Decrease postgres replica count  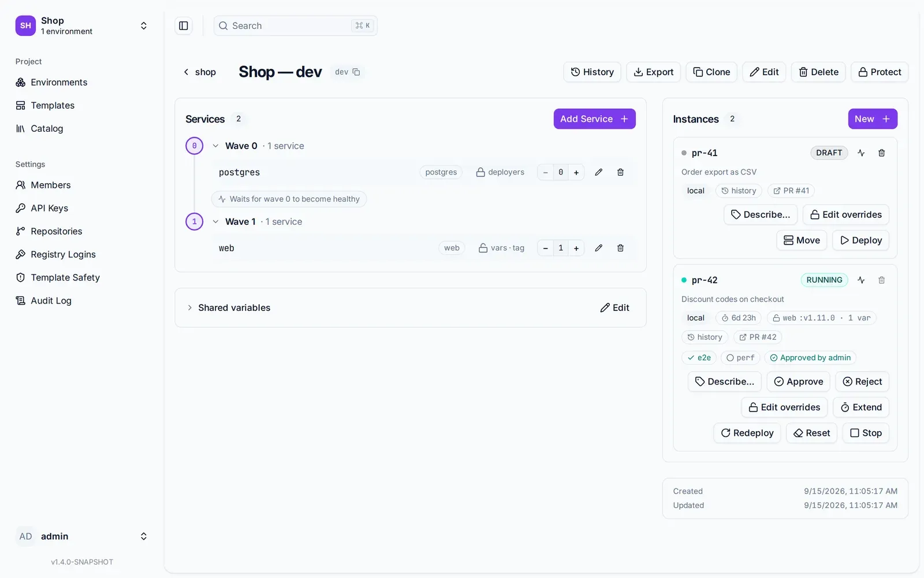[x=545, y=172]
